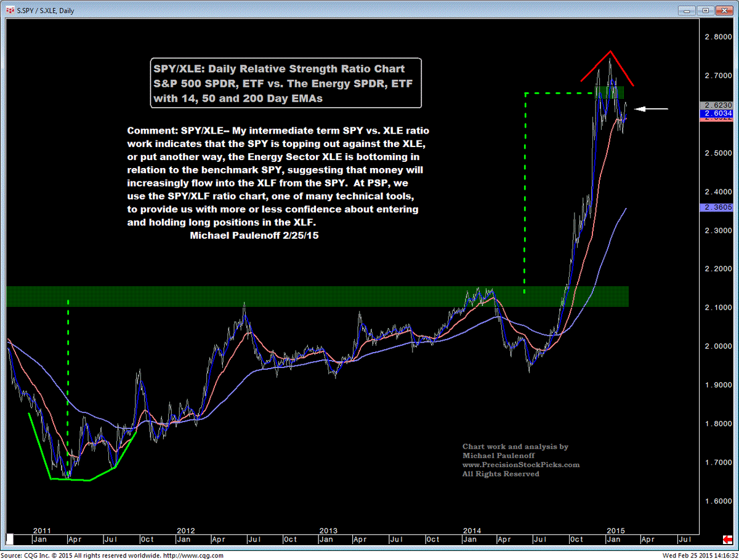Click the 'Michael Paulenoff 2/25/15' signature text
The width and height of the screenshot is (739, 560).
point(254,234)
